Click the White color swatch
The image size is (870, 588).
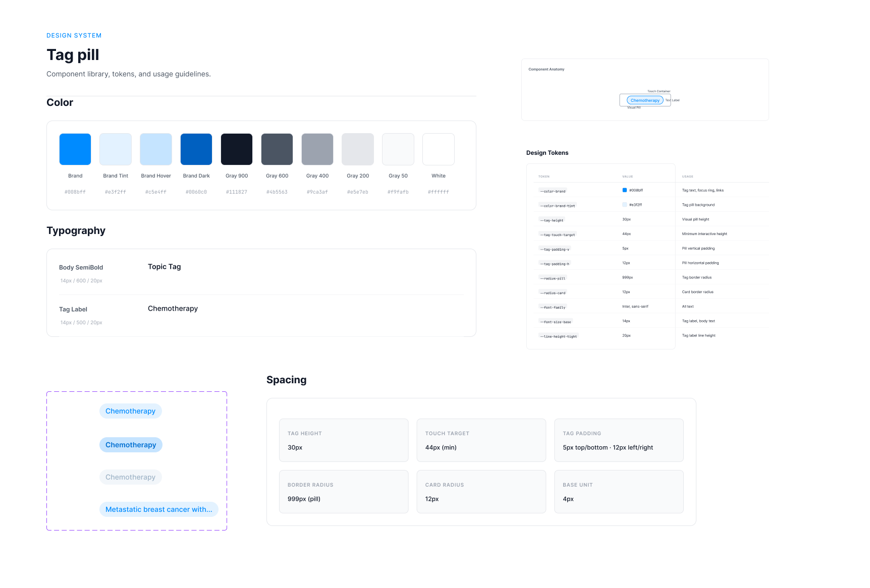[439, 149]
